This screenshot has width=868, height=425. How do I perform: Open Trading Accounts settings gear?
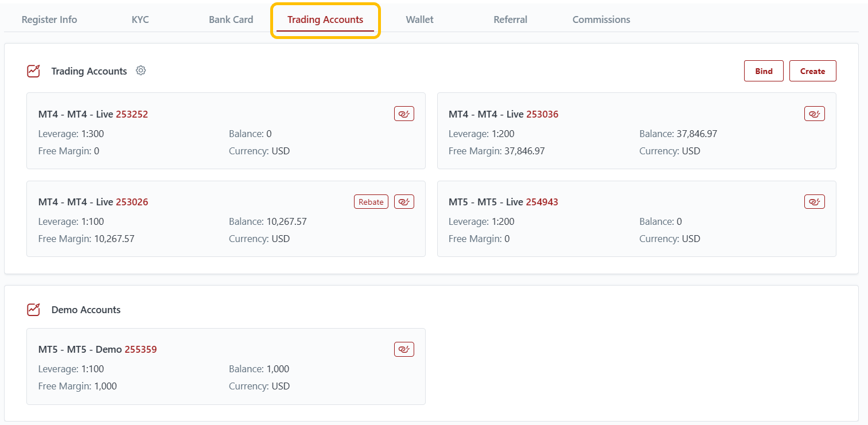click(141, 71)
